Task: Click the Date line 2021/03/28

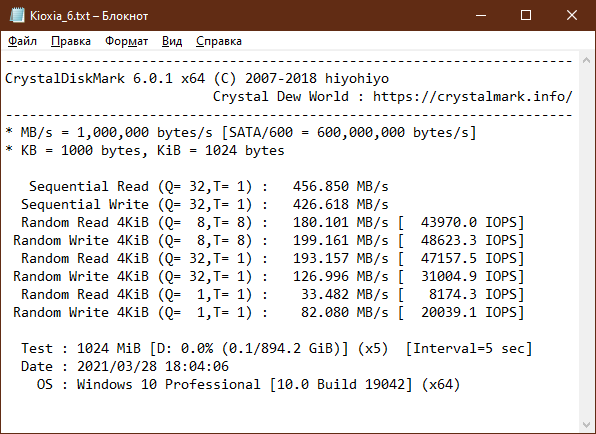Action: click(125, 366)
